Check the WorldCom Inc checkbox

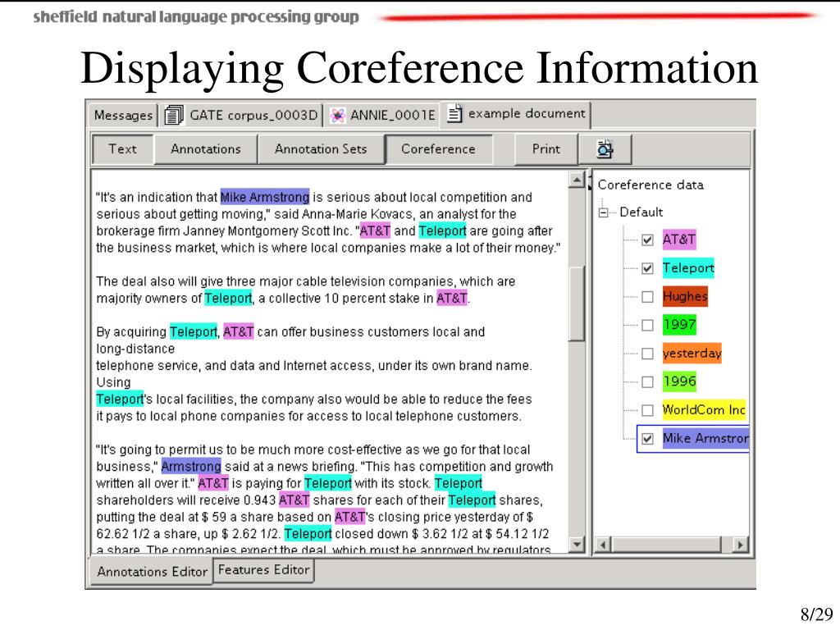[647, 410]
